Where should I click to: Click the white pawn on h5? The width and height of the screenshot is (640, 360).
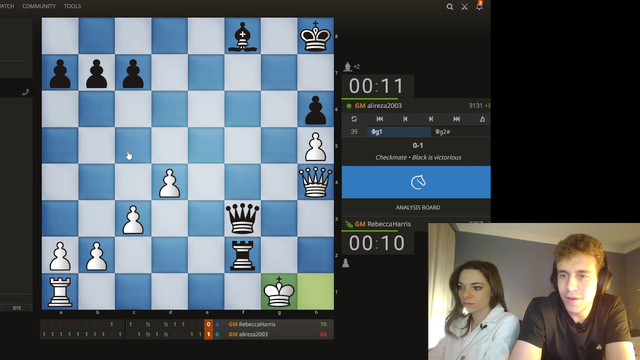click(x=316, y=147)
